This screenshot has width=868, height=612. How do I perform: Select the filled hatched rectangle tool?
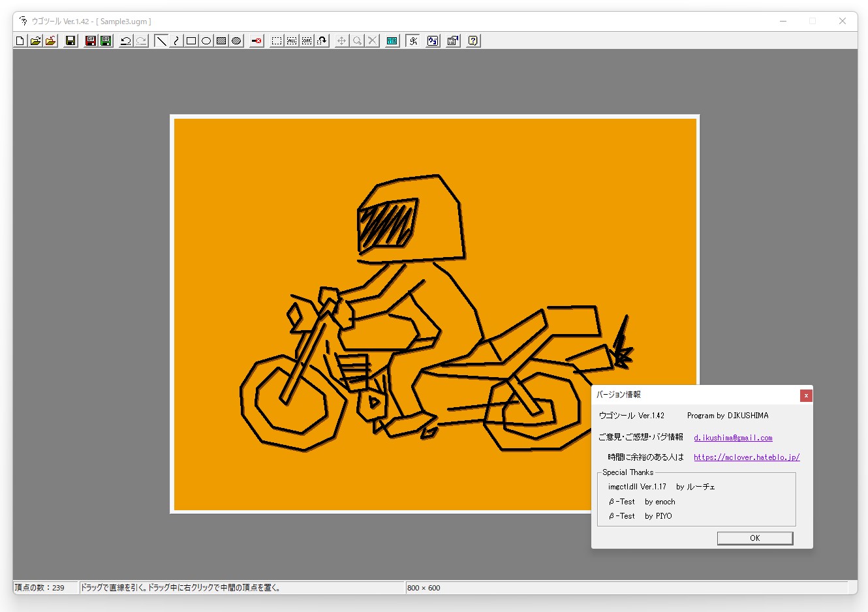click(x=221, y=40)
